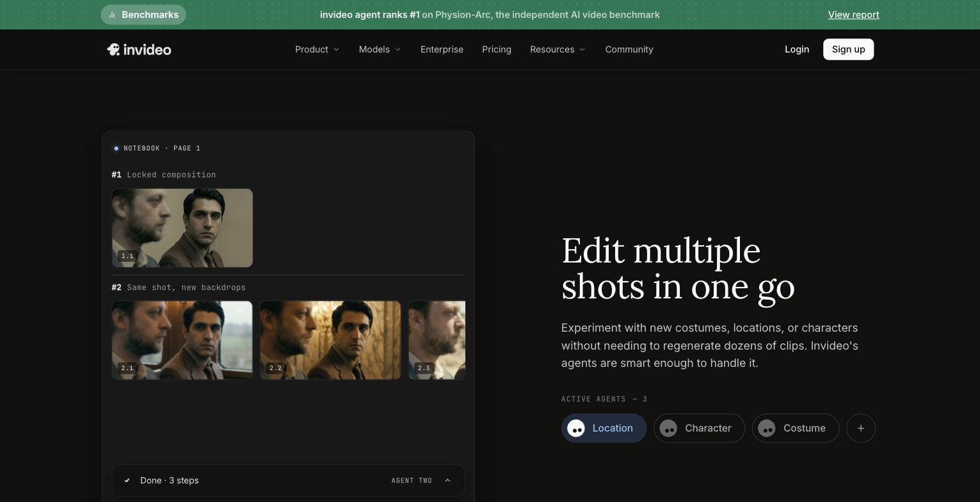This screenshot has height=502, width=980.
Task: Click the blue dot beside Notebook
Action: pyautogui.click(x=116, y=149)
